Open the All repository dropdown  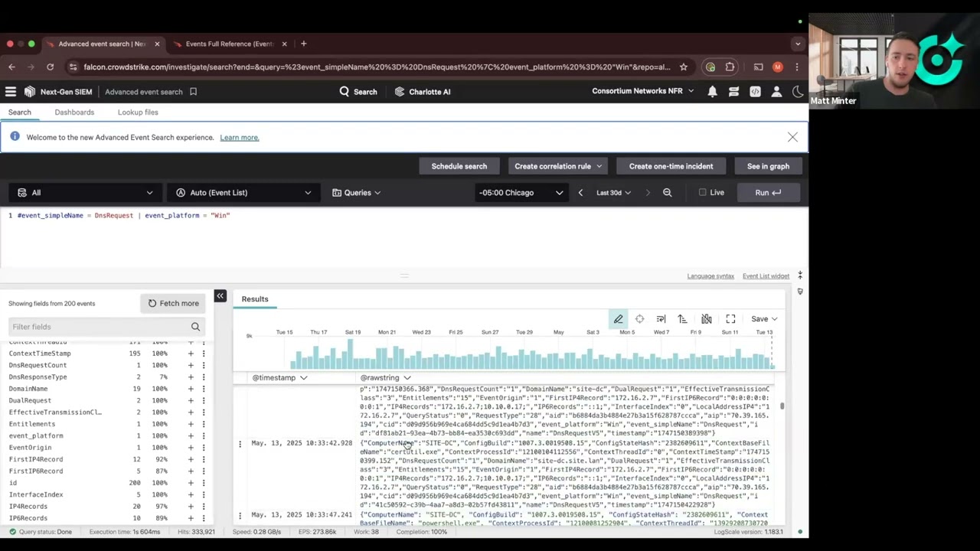point(85,193)
